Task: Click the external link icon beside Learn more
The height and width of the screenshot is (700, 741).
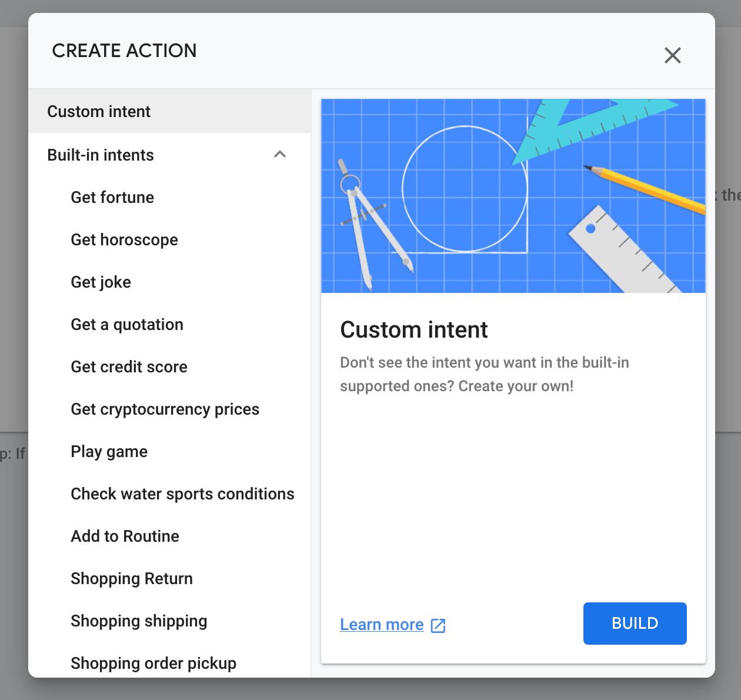Action: 438,625
